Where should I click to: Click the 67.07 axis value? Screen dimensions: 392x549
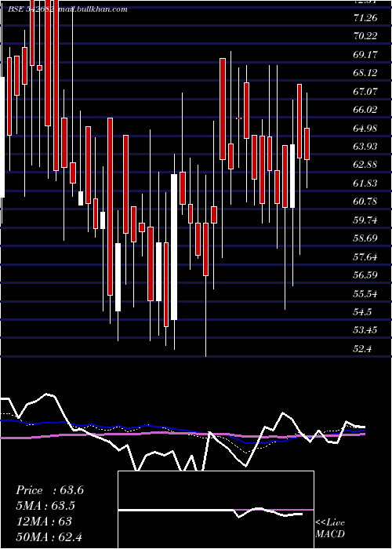tap(365, 91)
